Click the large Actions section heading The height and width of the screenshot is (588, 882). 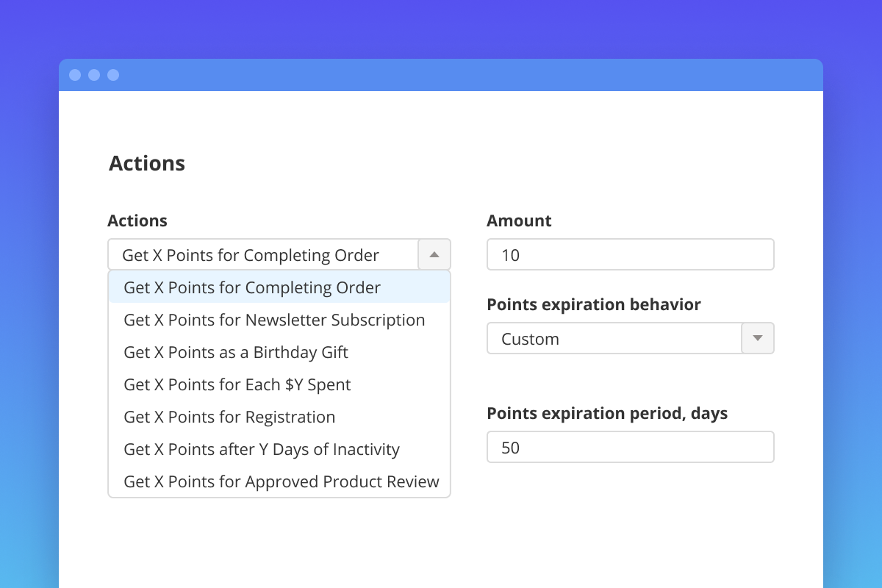tap(147, 163)
